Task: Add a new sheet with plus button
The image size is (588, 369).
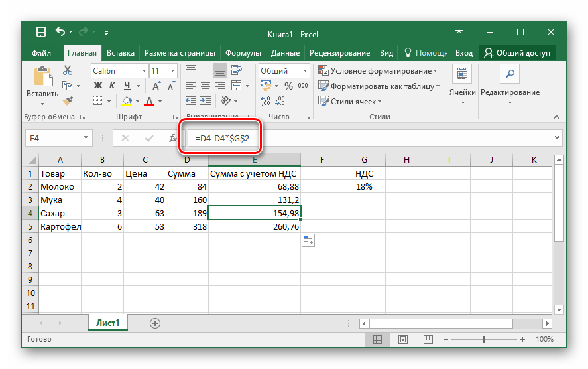Action: pos(155,323)
